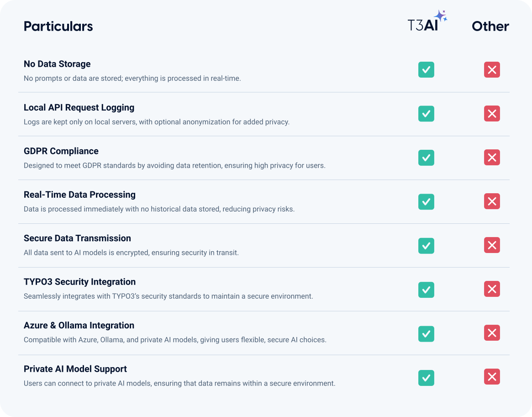Click green checkmark for No Data Storage
The width and height of the screenshot is (532, 417).
pyautogui.click(x=426, y=70)
